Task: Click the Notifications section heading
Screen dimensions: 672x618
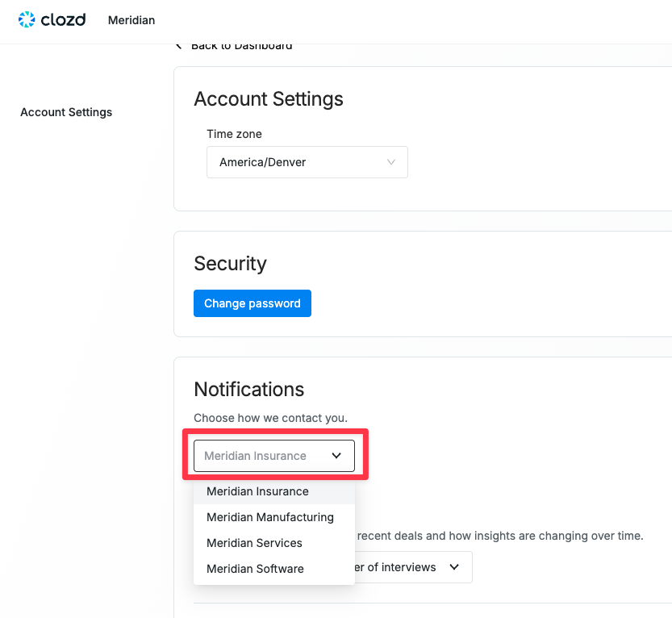Action: [x=248, y=389]
